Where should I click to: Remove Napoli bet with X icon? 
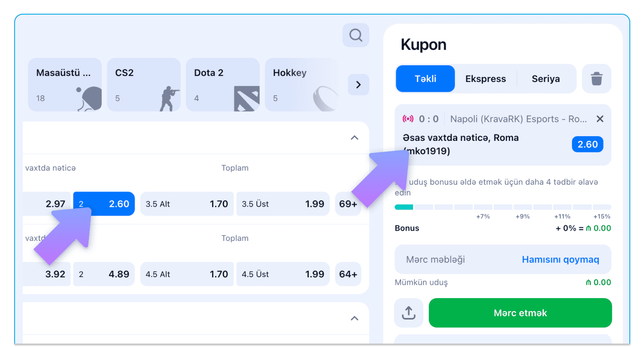coord(600,119)
